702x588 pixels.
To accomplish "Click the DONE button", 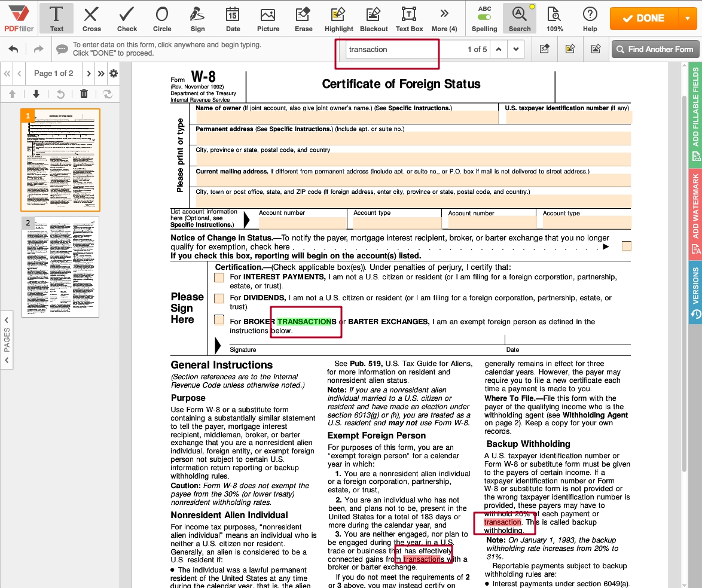I will [644, 19].
